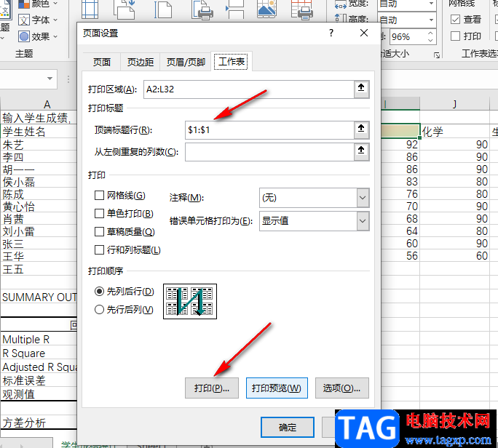The width and height of the screenshot is (498, 448).
Task: Open the Name Box dropdown arrow
Action: (50, 79)
